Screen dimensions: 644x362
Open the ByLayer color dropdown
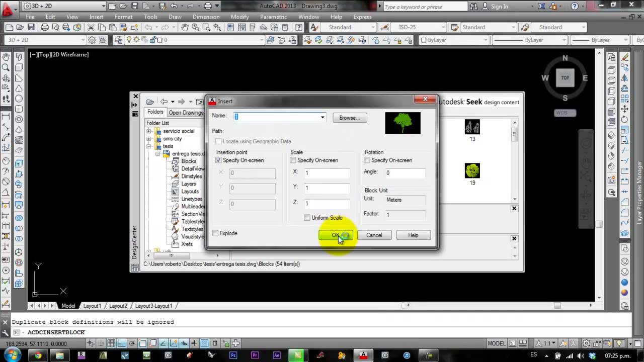[x=486, y=40]
